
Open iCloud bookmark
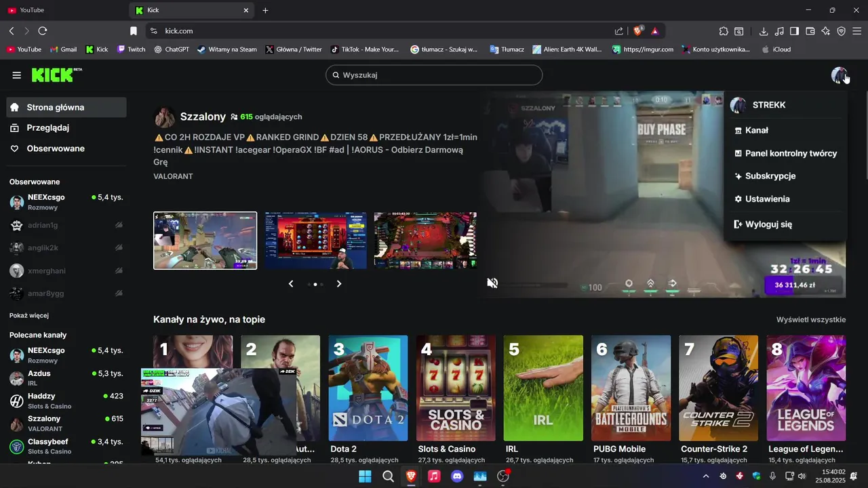tap(776, 49)
